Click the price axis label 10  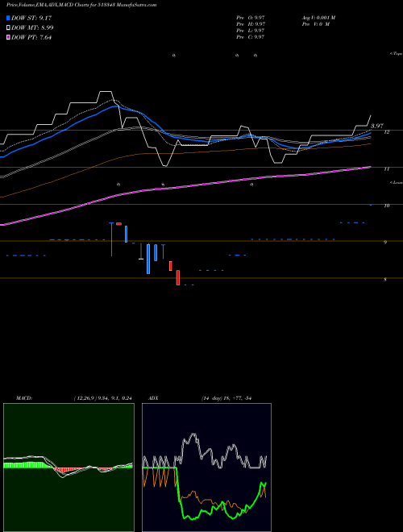click(386, 206)
